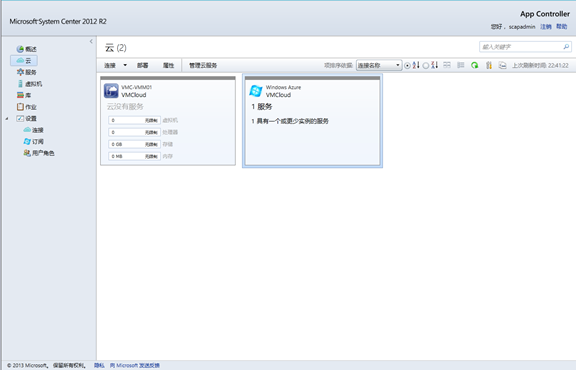
Task: Open the 作业 jobs page
Action: [x=26, y=107]
